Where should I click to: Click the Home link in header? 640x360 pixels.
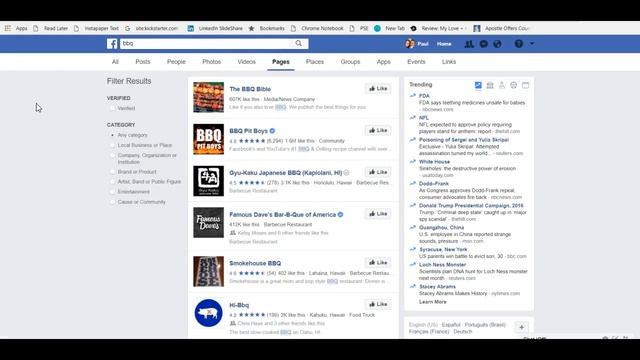(444, 44)
